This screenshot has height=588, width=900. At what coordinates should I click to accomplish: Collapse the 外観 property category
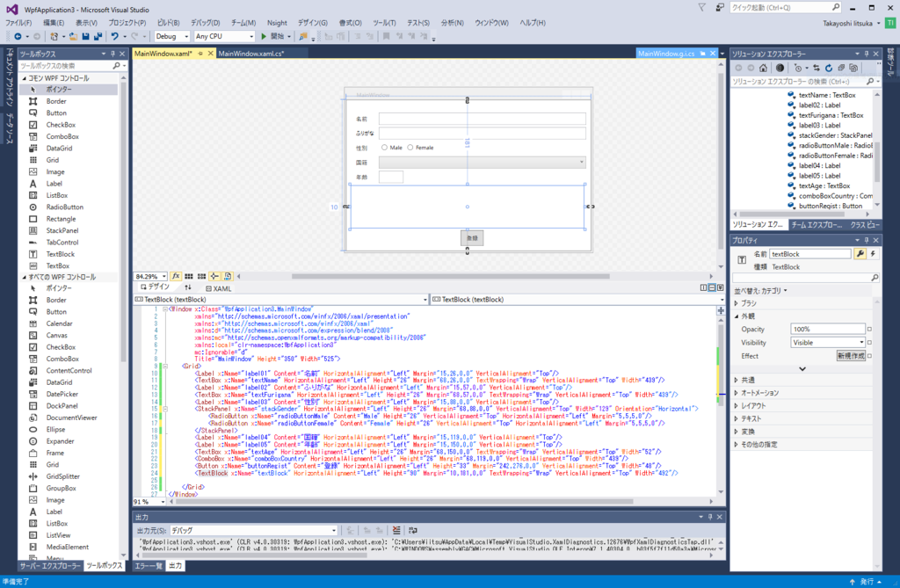pos(737,316)
